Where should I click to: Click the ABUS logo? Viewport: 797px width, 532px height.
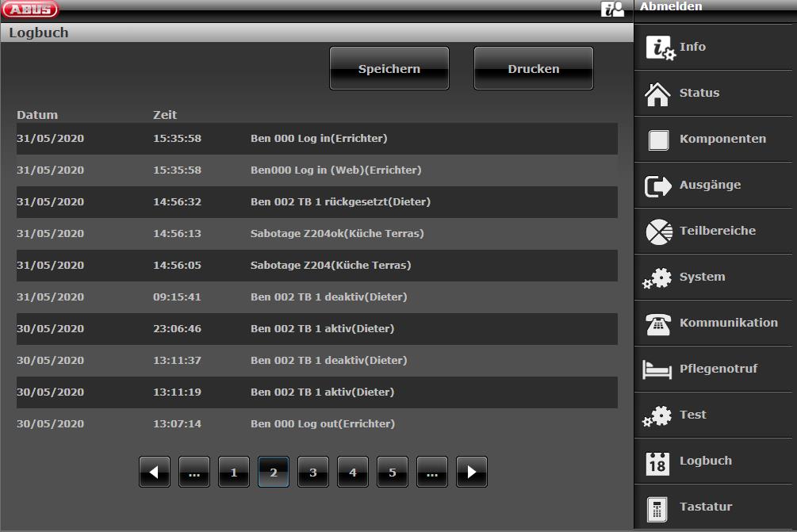[x=29, y=9]
